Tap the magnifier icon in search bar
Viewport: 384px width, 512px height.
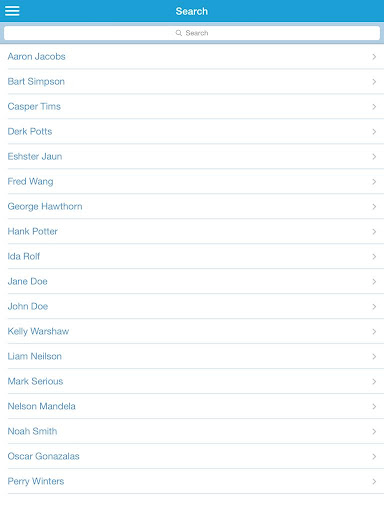pos(179,33)
